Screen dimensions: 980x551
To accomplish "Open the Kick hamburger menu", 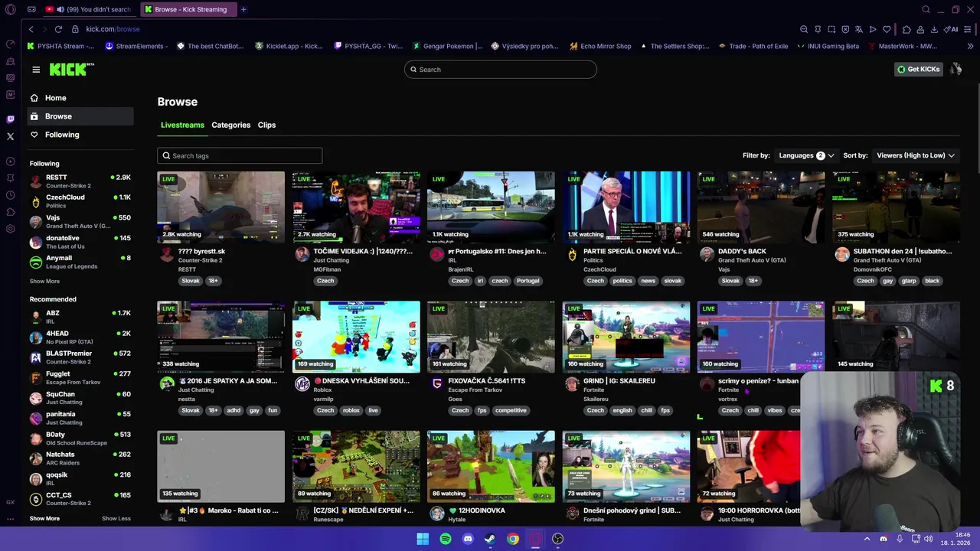I will point(36,70).
